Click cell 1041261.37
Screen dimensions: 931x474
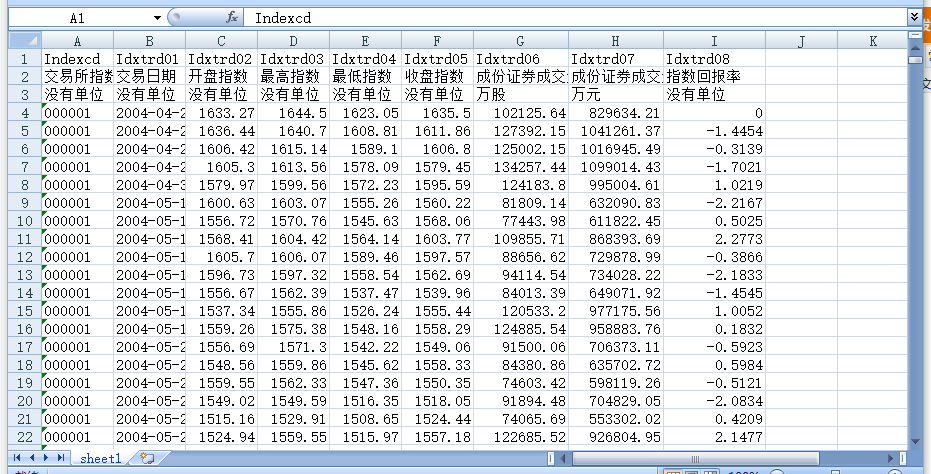coord(616,131)
